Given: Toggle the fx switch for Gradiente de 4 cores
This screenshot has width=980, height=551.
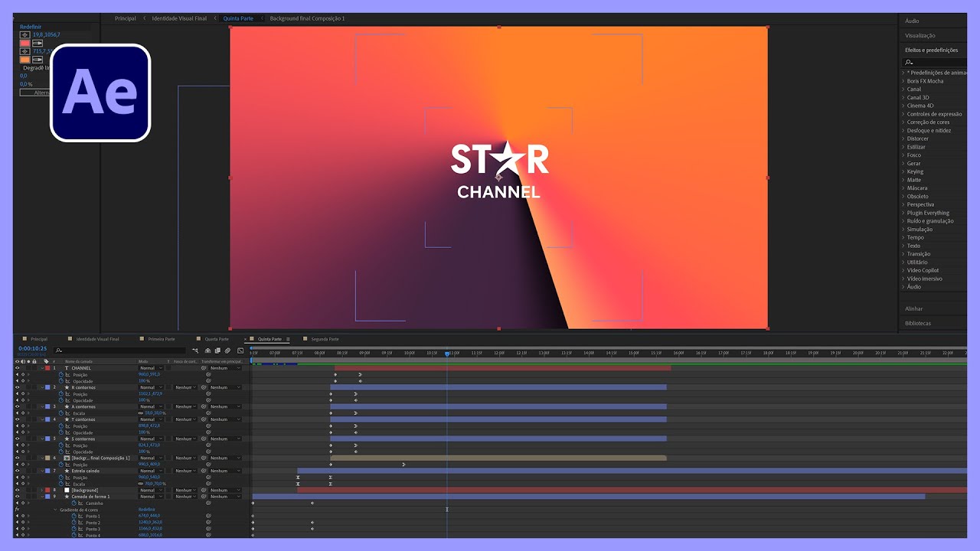Looking at the screenshot, I should pos(18,510).
